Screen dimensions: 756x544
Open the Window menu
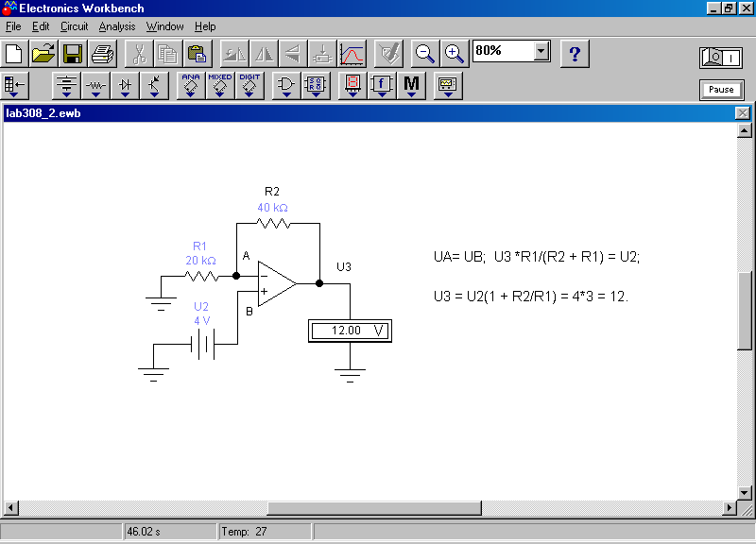click(164, 26)
